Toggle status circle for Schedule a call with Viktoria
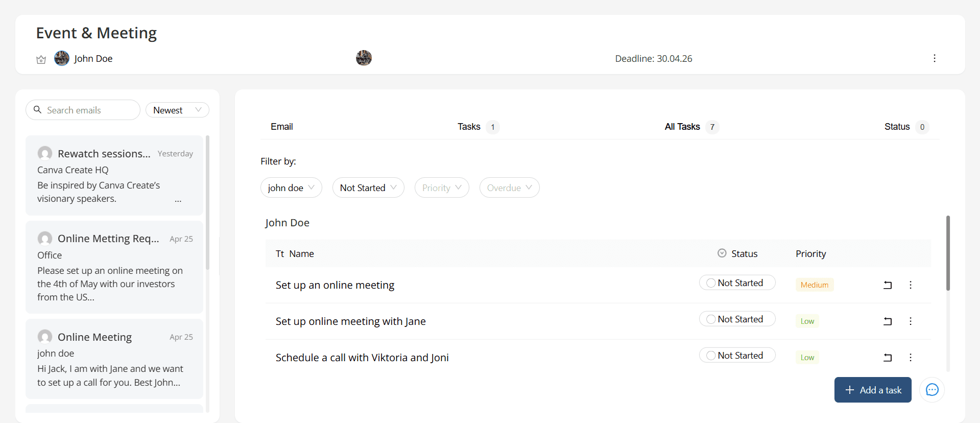Viewport: 980px width, 423px height. point(710,356)
